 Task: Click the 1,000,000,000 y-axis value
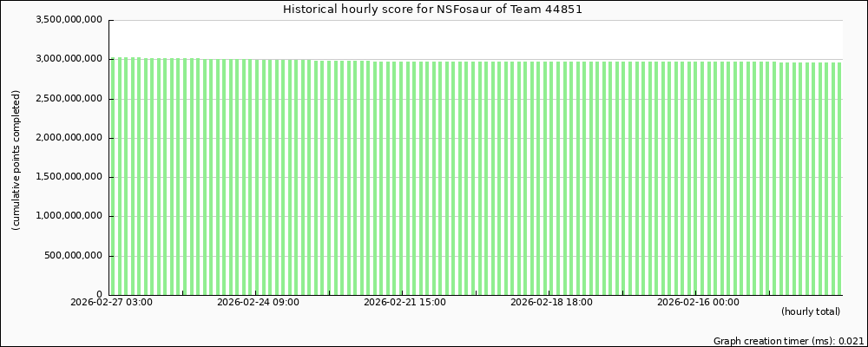click(x=69, y=216)
